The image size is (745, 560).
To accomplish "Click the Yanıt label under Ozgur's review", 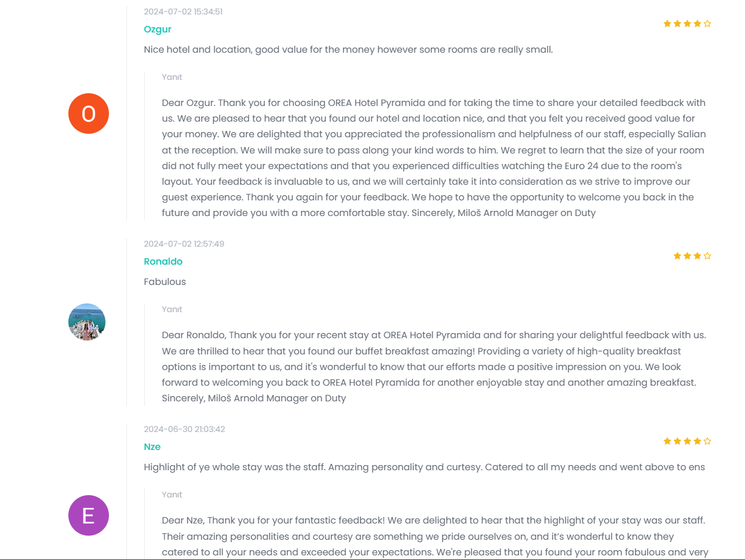I will pos(172,77).
